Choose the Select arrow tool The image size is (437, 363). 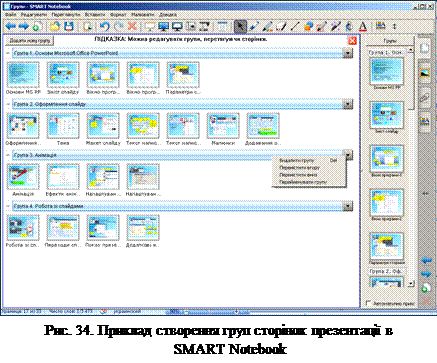[x=240, y=26]
